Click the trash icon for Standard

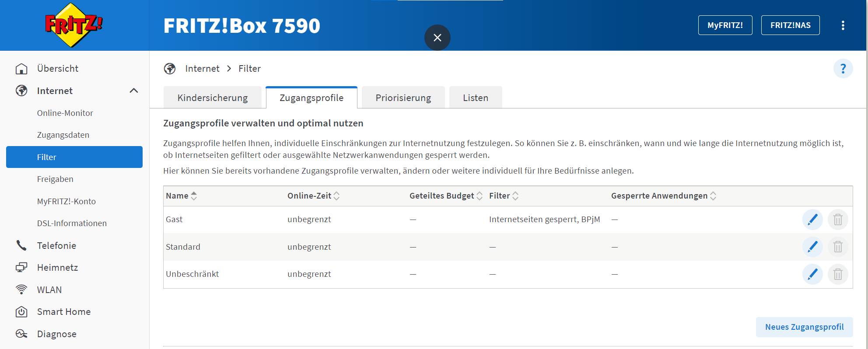pyautogui.click(x=838, y=247)
